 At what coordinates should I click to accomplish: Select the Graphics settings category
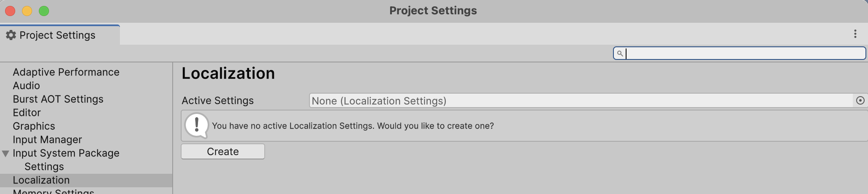34,126
